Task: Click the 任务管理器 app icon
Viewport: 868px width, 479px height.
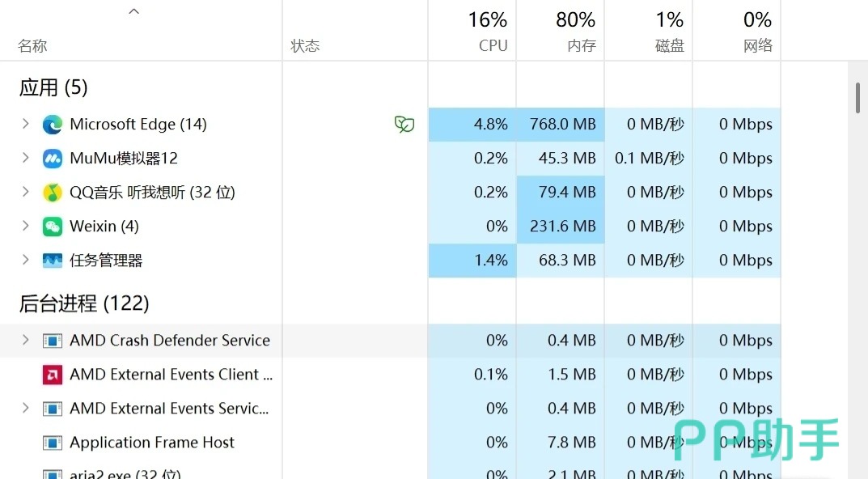Action: coord(53,261)
